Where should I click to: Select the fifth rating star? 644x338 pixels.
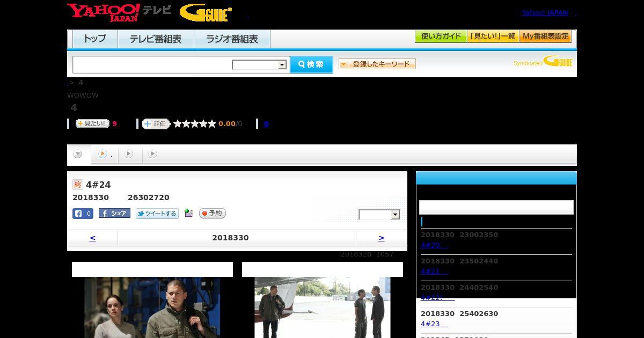[212, 124]
